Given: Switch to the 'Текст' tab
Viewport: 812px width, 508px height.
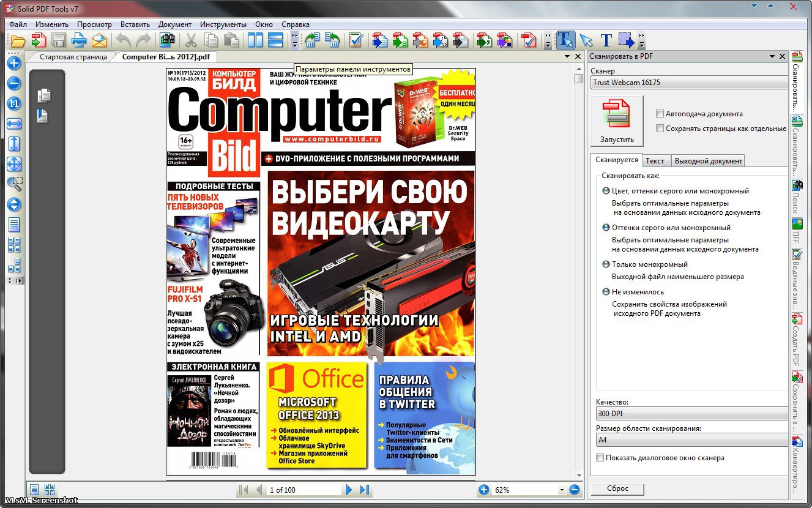Looking at the screenshot, I should [x=655, y=160].
